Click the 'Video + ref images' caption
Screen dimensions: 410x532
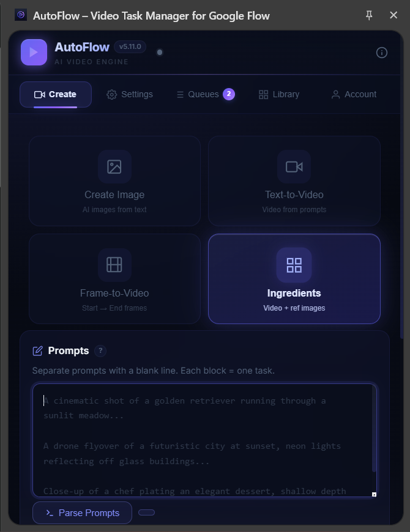[x=294, y=308]
